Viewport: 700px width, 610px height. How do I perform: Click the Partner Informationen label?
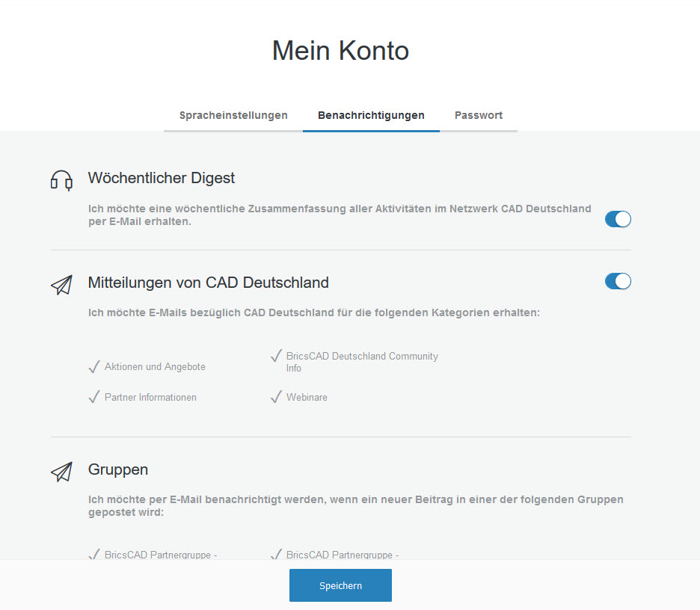[150, 397]
